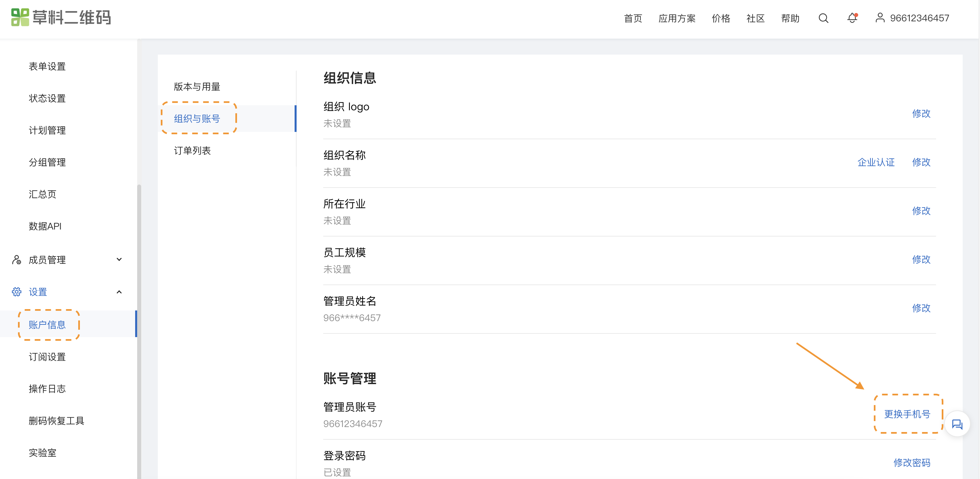Screen dimensions: 980x479
Task: Click 修改 for 组织名称
Action: 921,162
